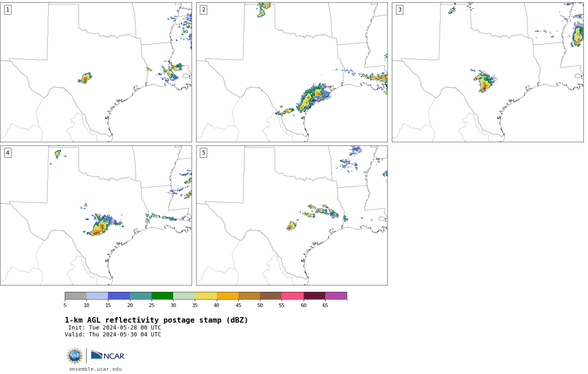The height and width of the screenshot is (374, 588).
Task: Click the dark brown 50-55 dBZ swatch
Action: (271, 296)
